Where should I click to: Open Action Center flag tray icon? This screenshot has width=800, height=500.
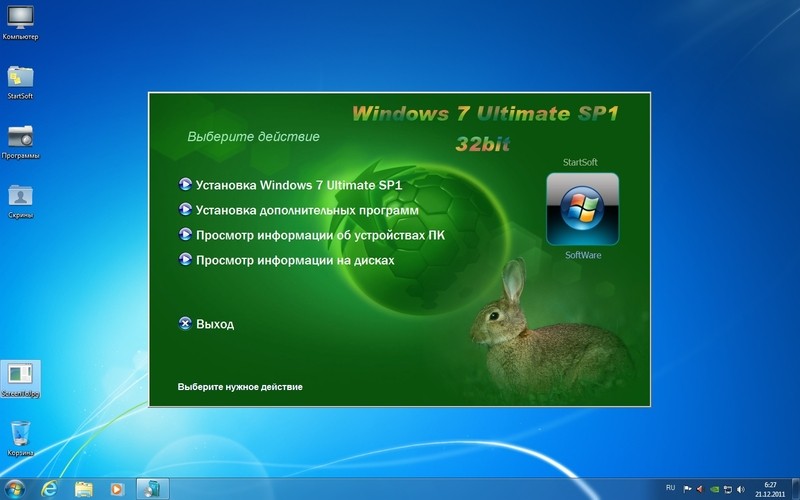(687, 489)
